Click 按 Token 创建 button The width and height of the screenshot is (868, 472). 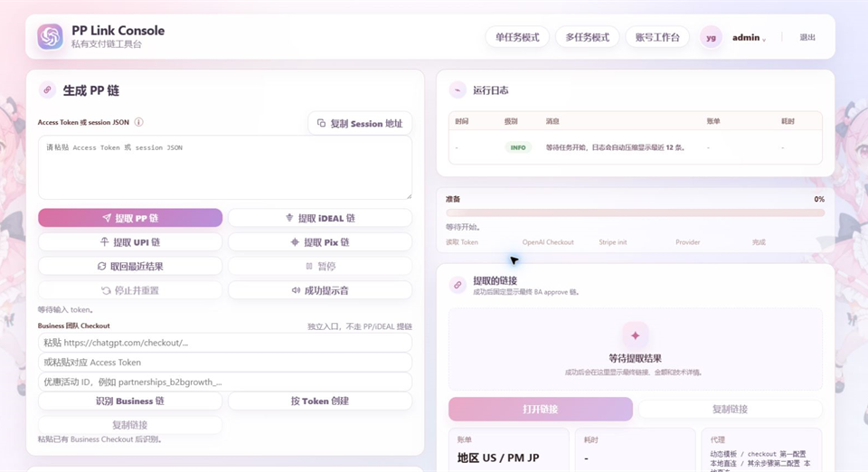pyautogui.click(x=320, y=401)
